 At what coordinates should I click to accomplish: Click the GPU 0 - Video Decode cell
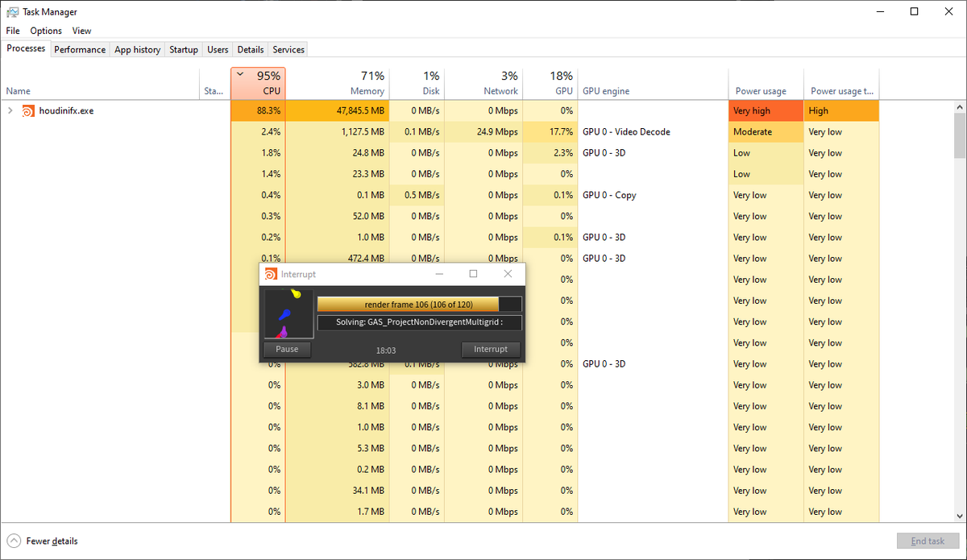(x=653, y=132)
